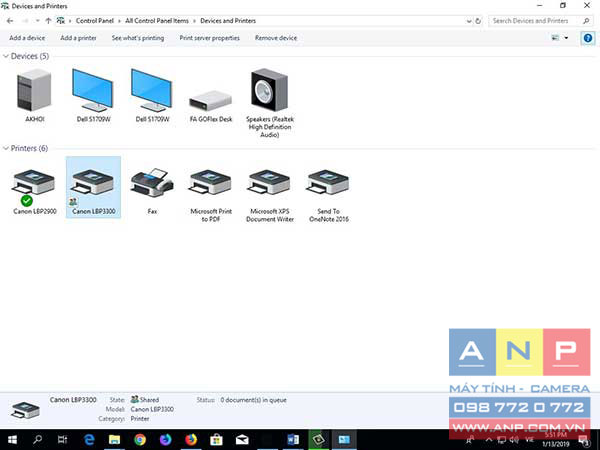The image size is (600, 450).
Task: Click the change your view icon
Action: click(556, 38)
